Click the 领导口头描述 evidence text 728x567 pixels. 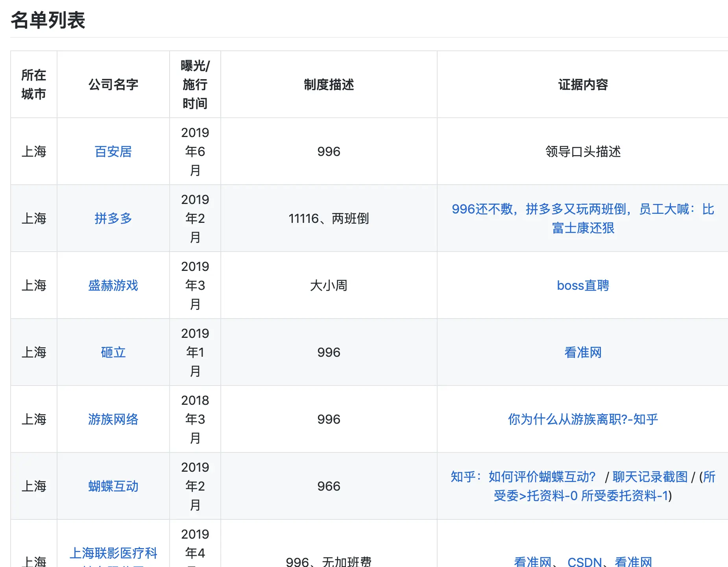(583, 152)
